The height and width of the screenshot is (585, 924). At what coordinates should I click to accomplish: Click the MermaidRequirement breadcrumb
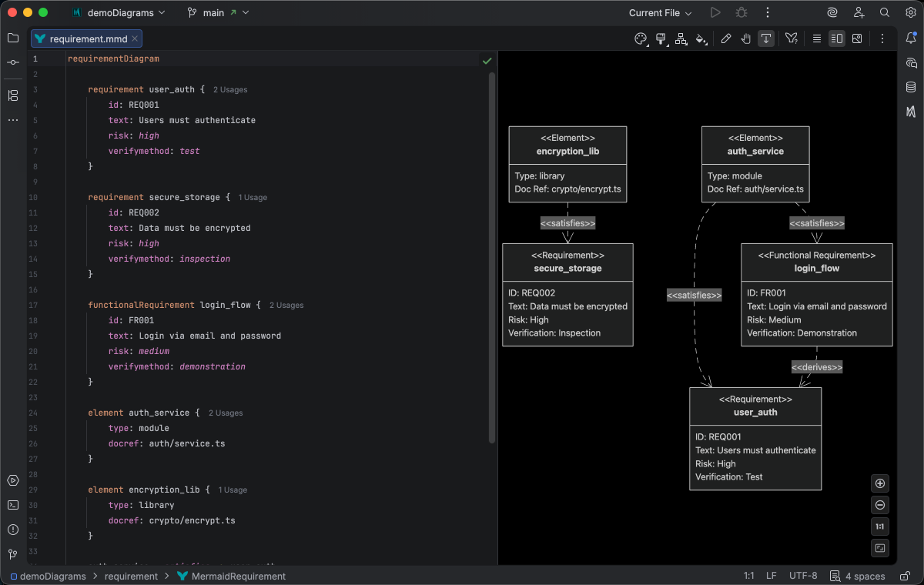(231, 576)
